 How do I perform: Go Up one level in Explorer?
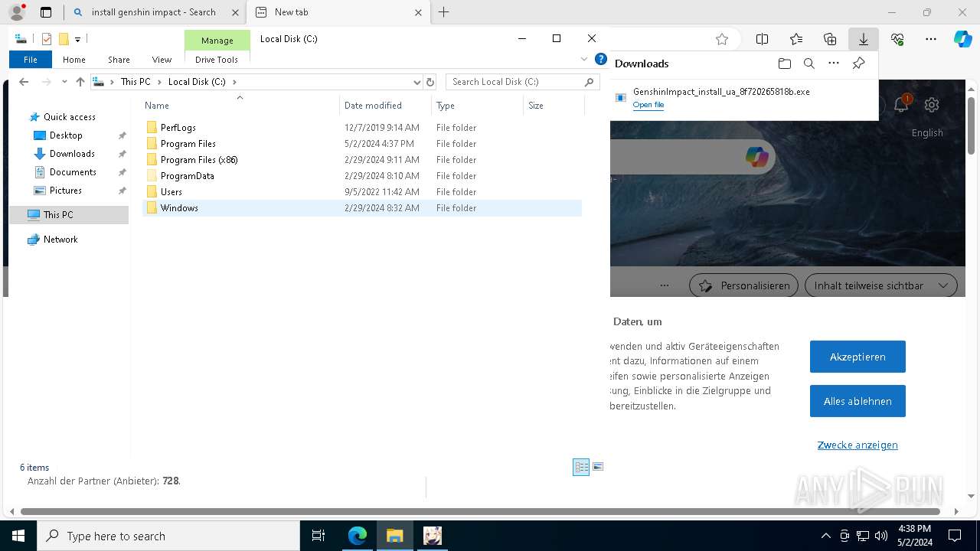pyautogui.click(x=80, y=82)
